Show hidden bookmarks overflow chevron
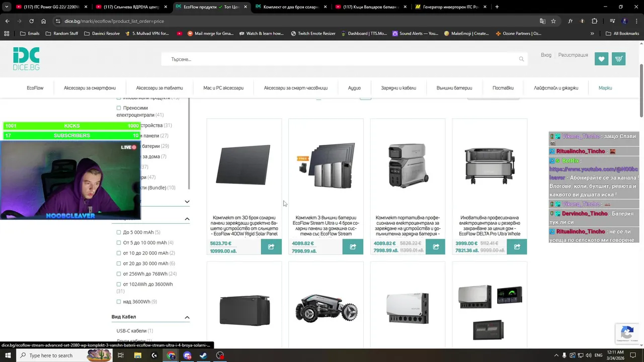The width and height of the screenshot is (644, 362). click(x=592, y=33)
